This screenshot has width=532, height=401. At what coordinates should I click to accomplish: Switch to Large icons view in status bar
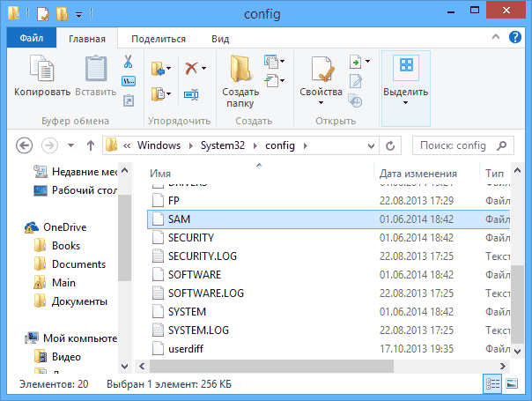[x=512, y=384]
